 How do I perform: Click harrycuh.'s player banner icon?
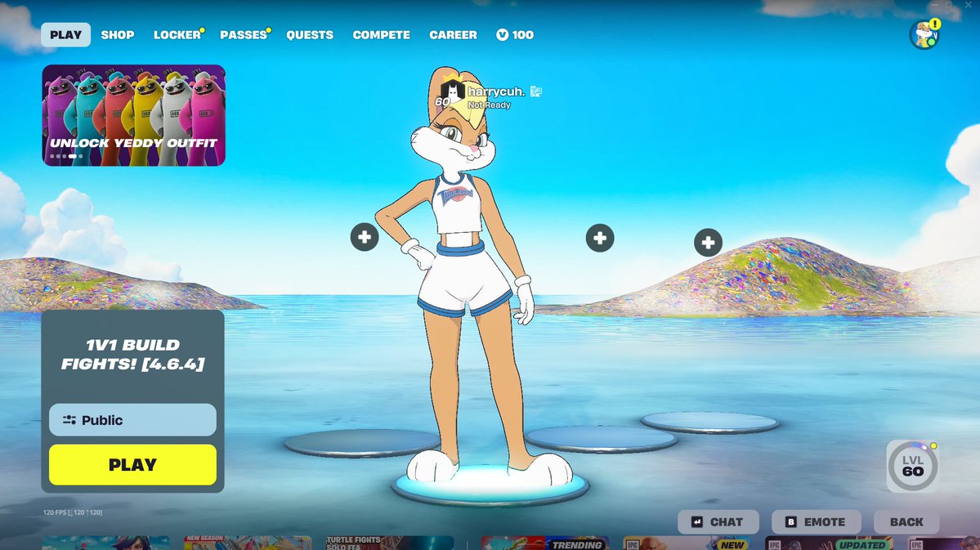pos(453,92)
